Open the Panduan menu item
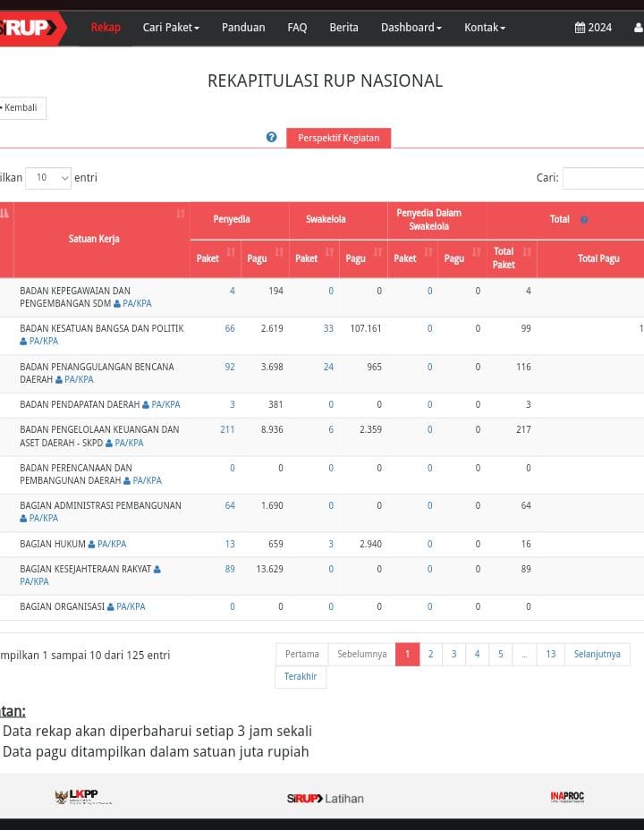 243,28
